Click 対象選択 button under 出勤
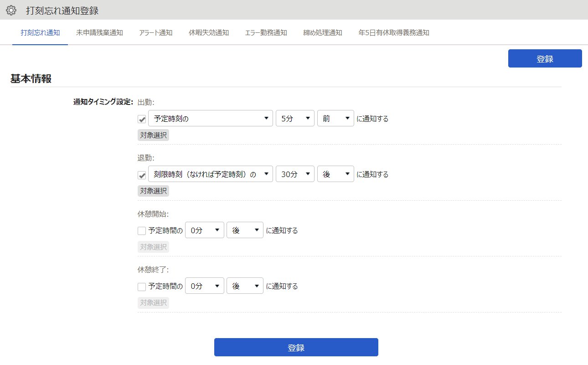The width and height of the screenshot is (588, 365). [x=153, y=135]
